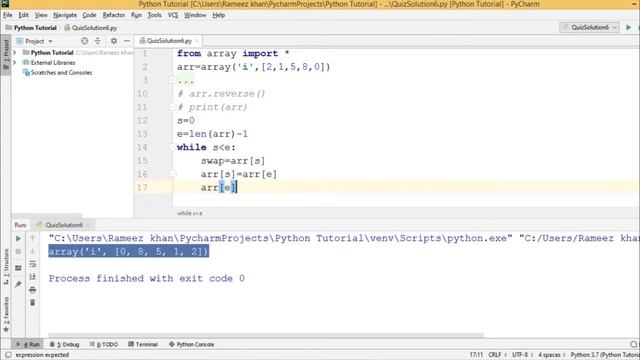This screenshot has width=640, height=360.
Task: Close the QuizSolution6.py editor tab
Action: [x=197, y=41]
